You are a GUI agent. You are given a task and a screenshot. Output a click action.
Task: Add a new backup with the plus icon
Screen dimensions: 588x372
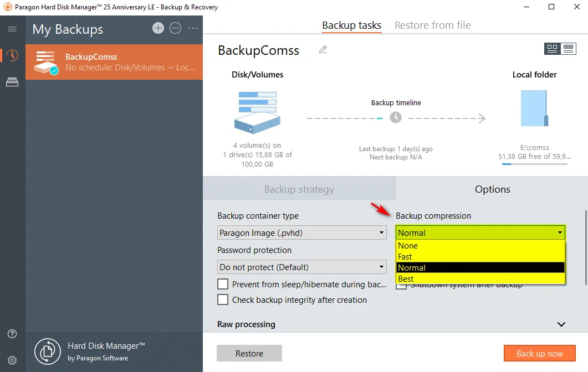coord(158,28)
